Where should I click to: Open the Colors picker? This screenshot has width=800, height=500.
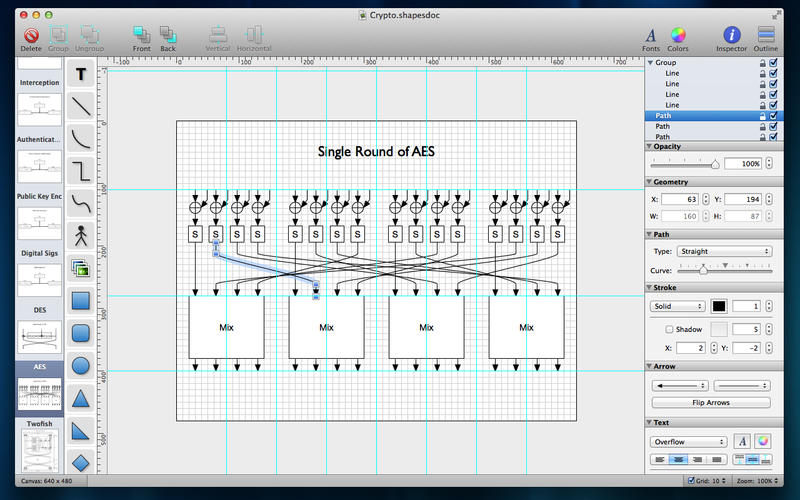[678, 37]
